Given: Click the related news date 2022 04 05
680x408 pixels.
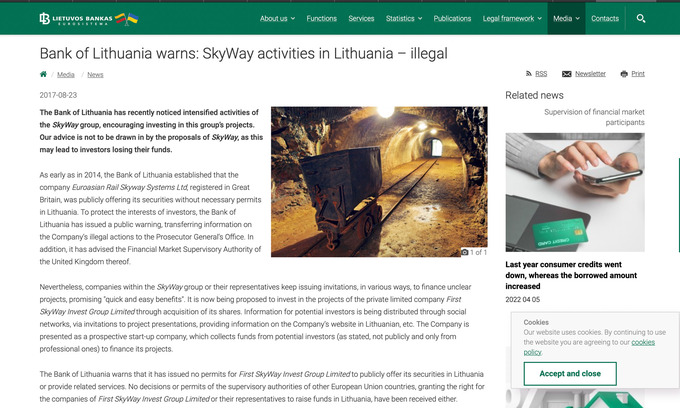Looking at the screenshot, I should coord(523,300).
